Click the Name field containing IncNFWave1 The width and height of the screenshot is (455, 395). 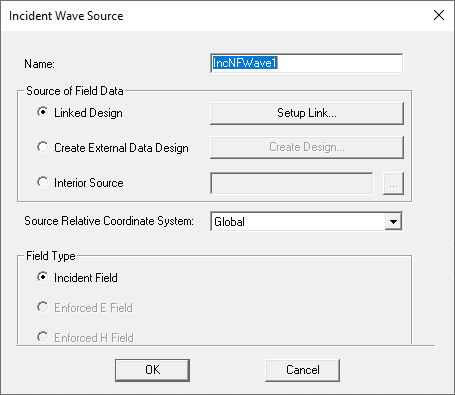pyautogui.click(x=306, y=63)
